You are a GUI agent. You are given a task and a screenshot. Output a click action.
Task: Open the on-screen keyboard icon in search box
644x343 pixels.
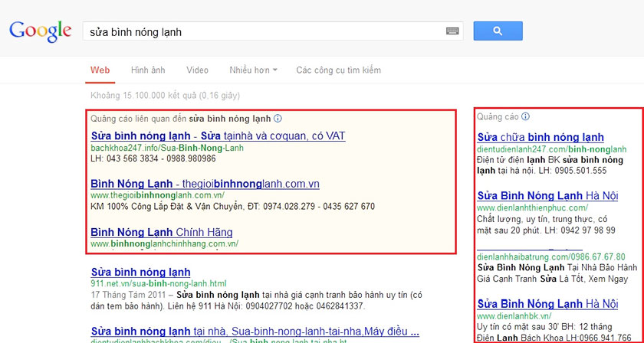452,31
